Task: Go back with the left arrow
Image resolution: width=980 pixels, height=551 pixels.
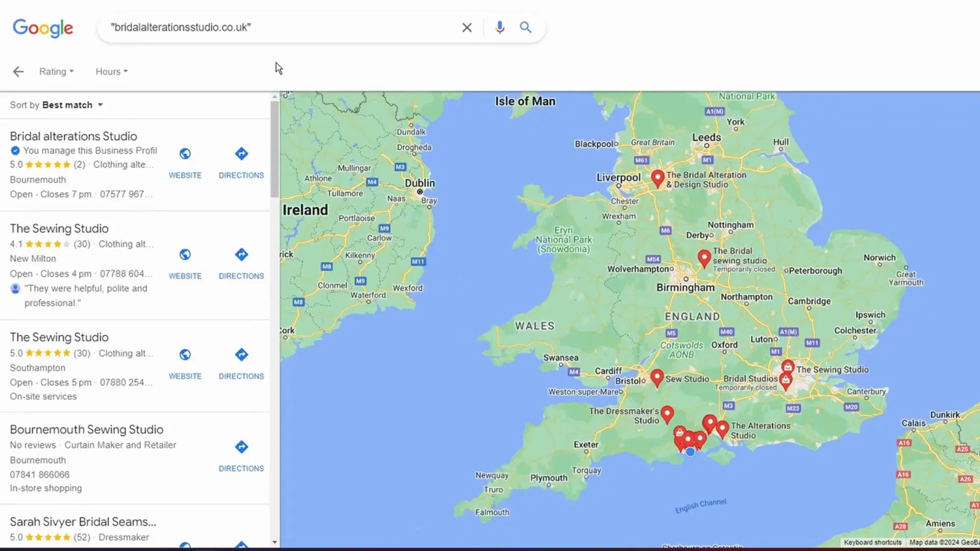Action: 18,71
